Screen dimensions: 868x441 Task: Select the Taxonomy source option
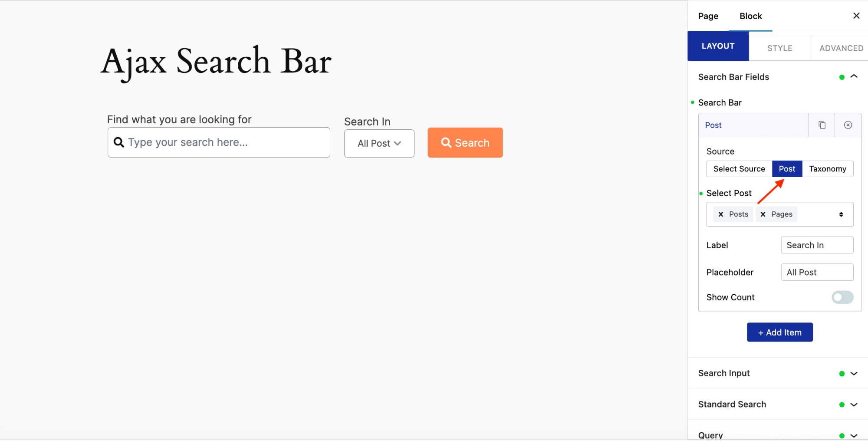click(x=828, y=169)
